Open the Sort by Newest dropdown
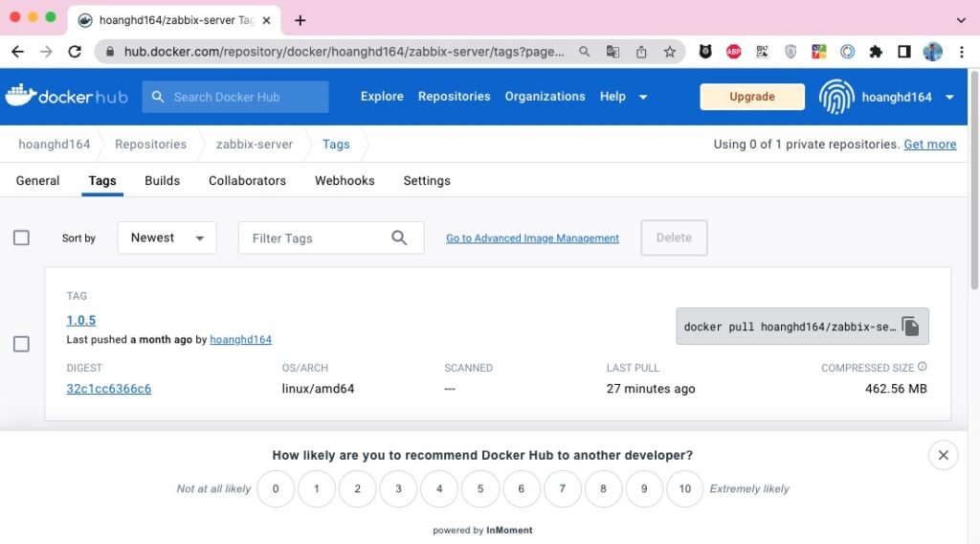The width and height of the screenshot is (980, 544). pyautogui.click(x=167, y=238)
